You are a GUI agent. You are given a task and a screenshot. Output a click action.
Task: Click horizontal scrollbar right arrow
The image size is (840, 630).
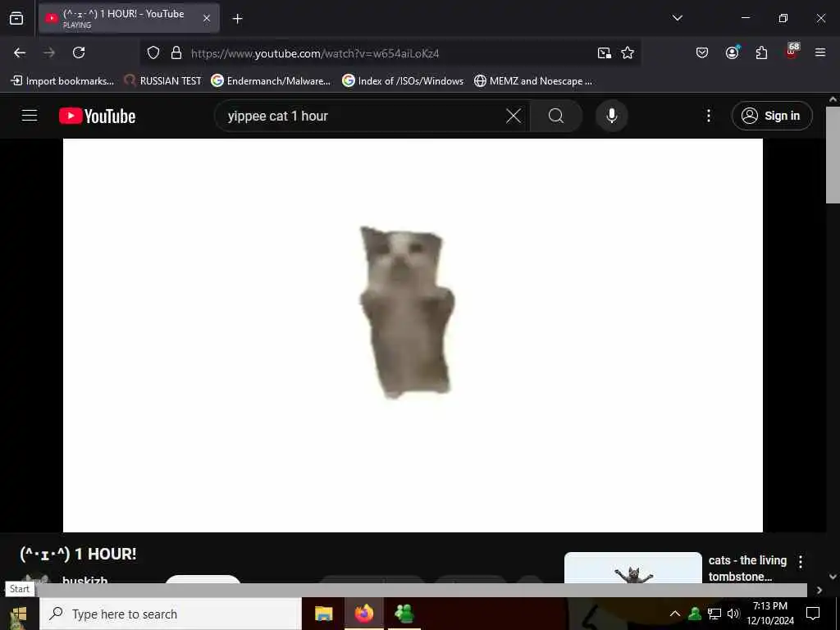pyautogui.click(x=819, y=590)
